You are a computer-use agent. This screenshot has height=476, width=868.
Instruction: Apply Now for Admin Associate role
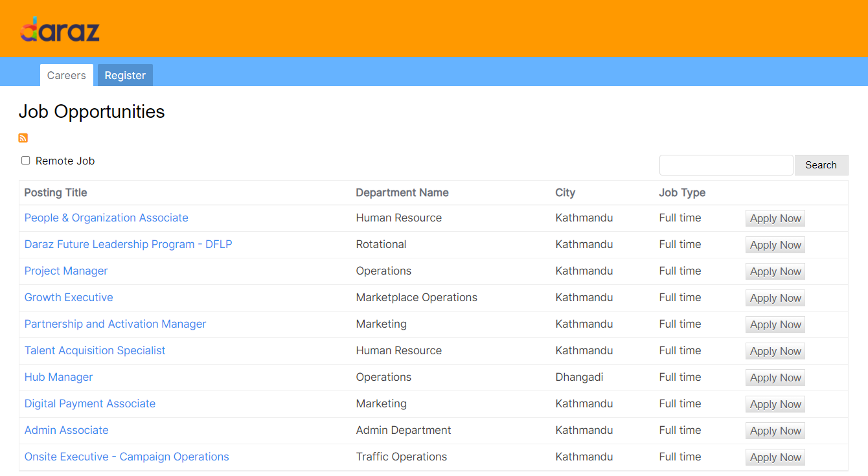(x=775, y=430)
